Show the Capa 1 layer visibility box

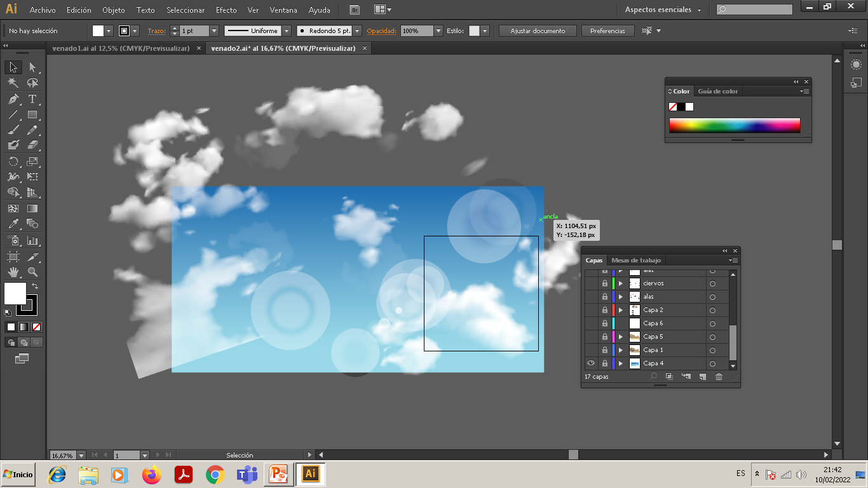[x=591, y=350]
